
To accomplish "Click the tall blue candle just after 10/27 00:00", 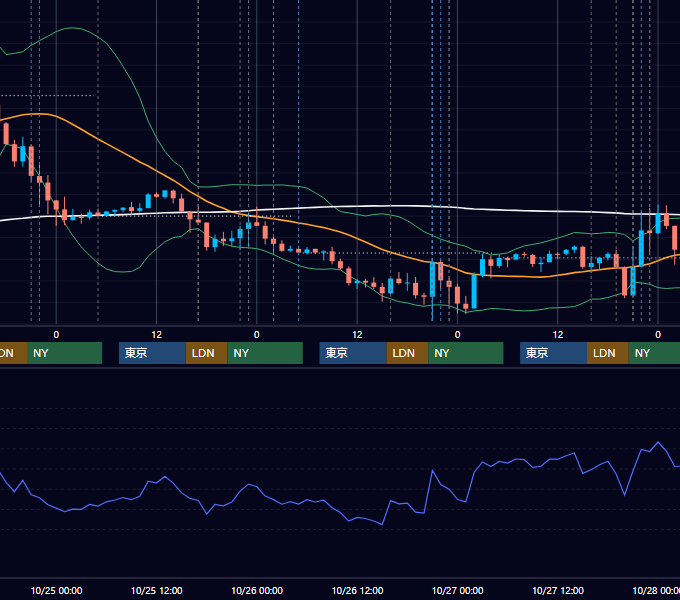I will 474,291.
